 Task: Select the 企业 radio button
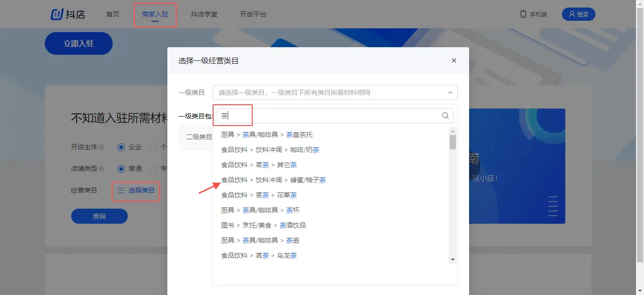coord(121,147)
